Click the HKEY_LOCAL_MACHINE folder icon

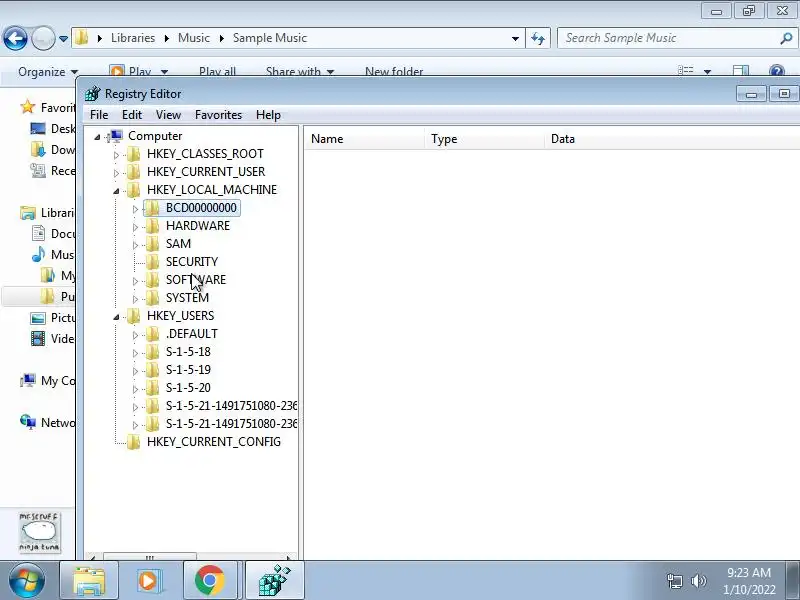point(134,190)
